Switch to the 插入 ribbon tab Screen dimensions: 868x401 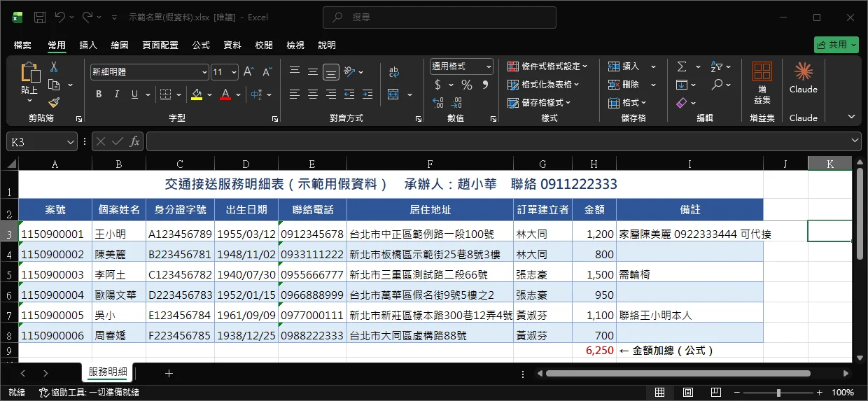tap(88, 45)
